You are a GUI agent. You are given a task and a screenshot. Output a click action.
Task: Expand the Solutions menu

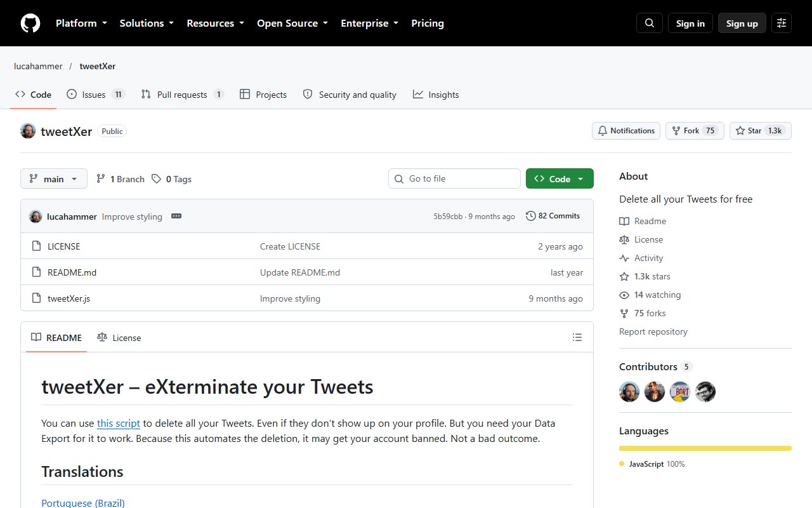(147, 23)
